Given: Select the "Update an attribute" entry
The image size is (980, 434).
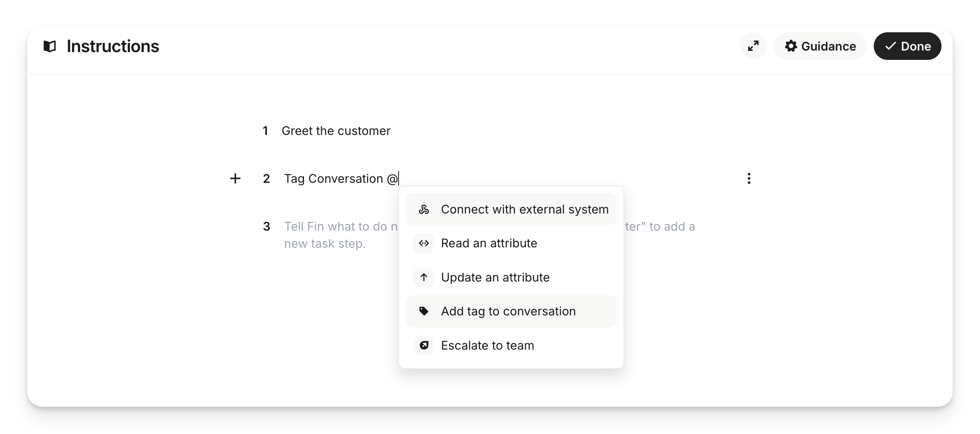Looking at the screenshot, I should click(495, 277).
